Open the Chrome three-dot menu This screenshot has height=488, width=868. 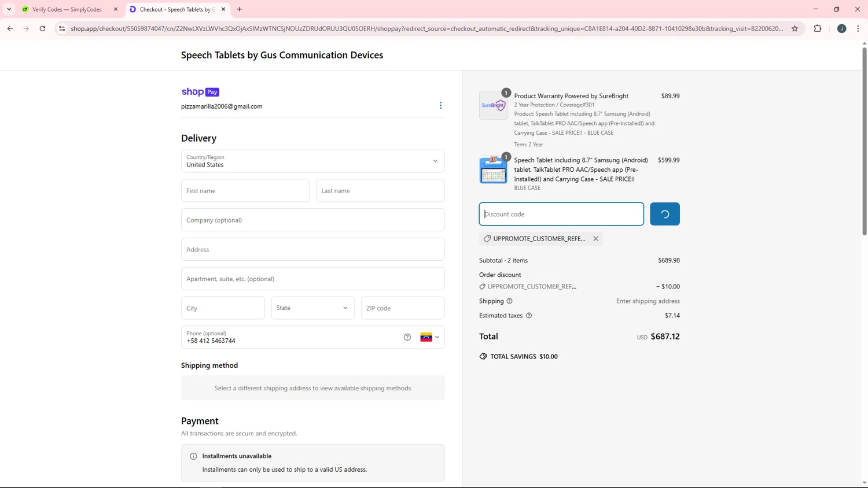pos(858,28)
